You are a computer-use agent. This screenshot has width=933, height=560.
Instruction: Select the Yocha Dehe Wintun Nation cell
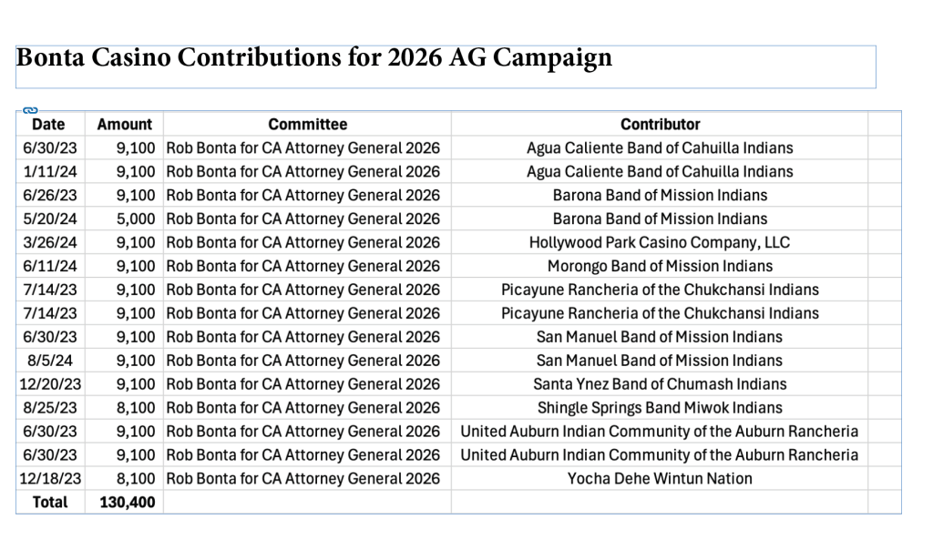(660, 479)
